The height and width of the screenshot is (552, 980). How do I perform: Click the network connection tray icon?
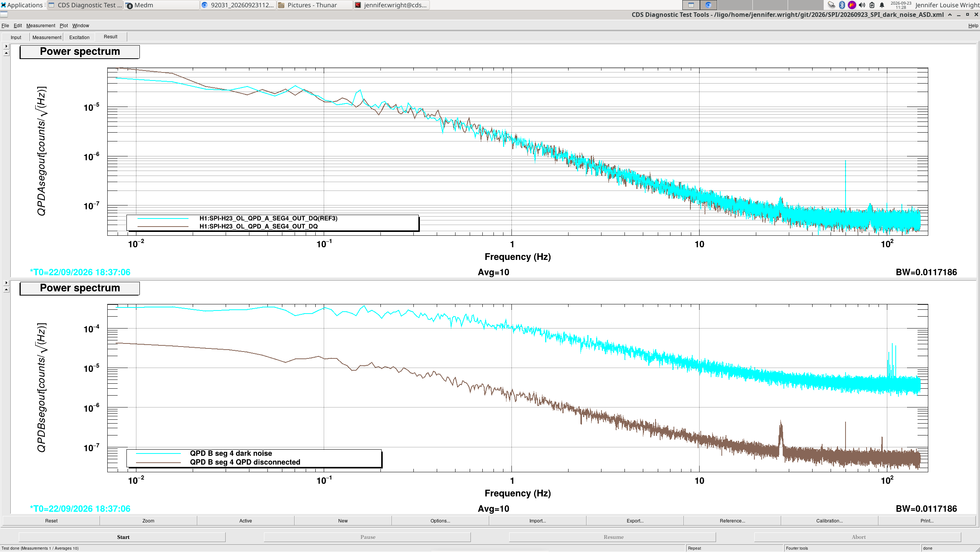click(831, 5)
